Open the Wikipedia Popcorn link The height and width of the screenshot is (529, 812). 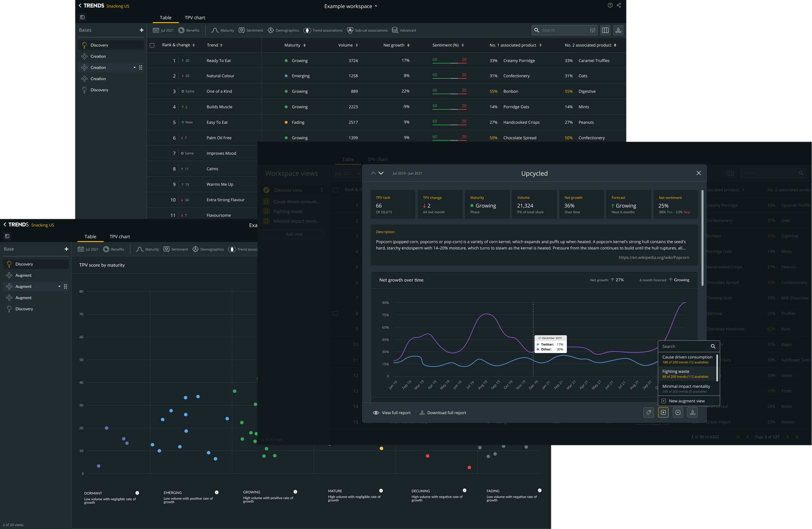654,257
